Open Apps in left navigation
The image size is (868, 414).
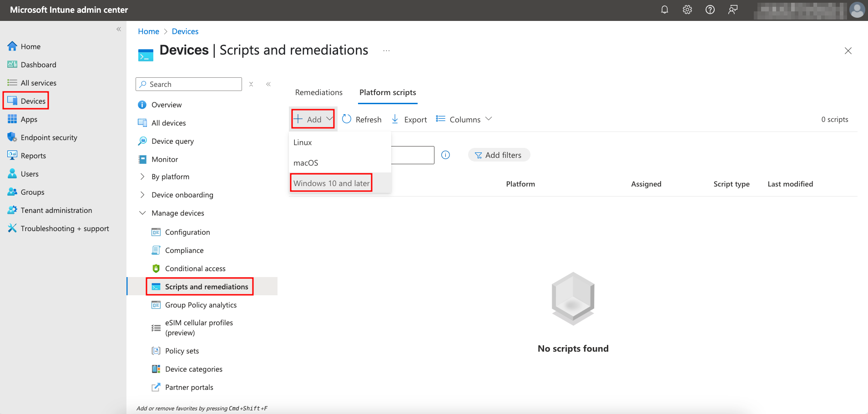(22, 119)
